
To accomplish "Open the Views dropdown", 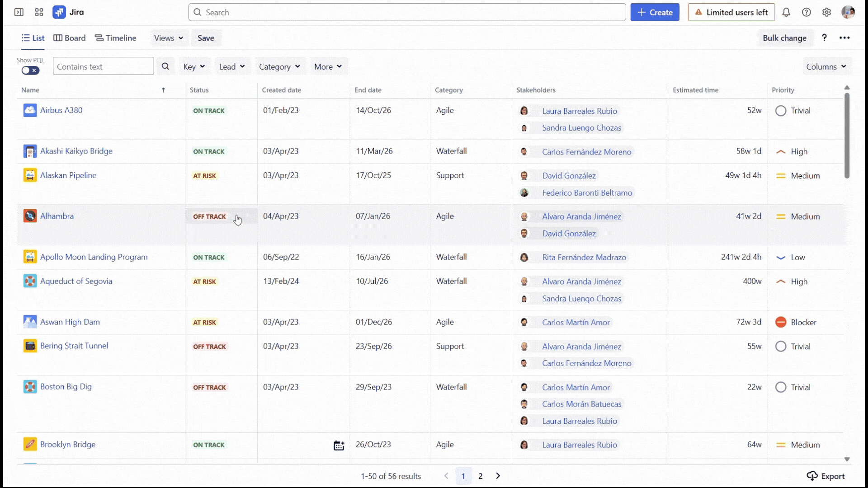I will pos(168,38).
